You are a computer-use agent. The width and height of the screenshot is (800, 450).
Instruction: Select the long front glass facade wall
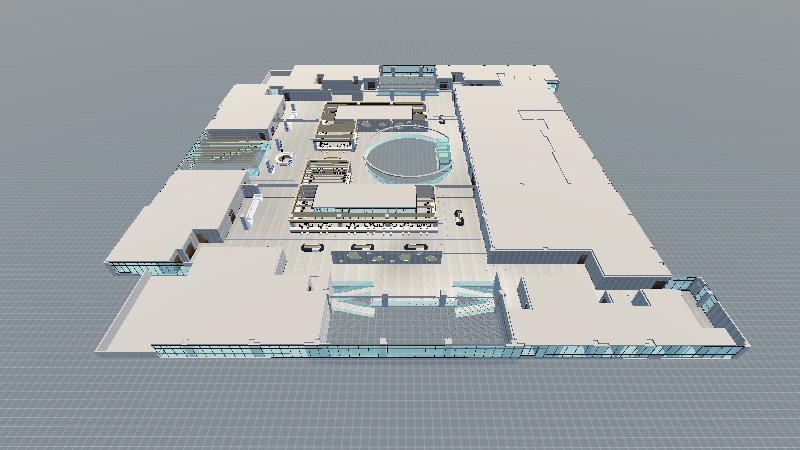(x=330, y=351)
